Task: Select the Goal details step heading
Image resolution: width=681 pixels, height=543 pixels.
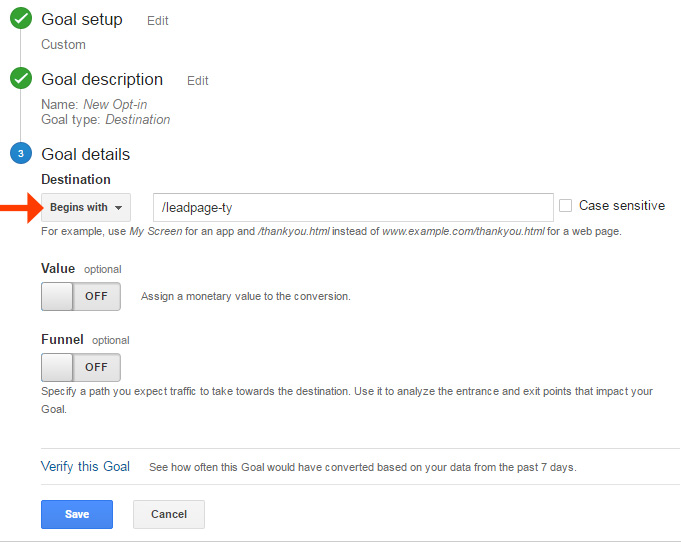Action: tap(86, 154)
